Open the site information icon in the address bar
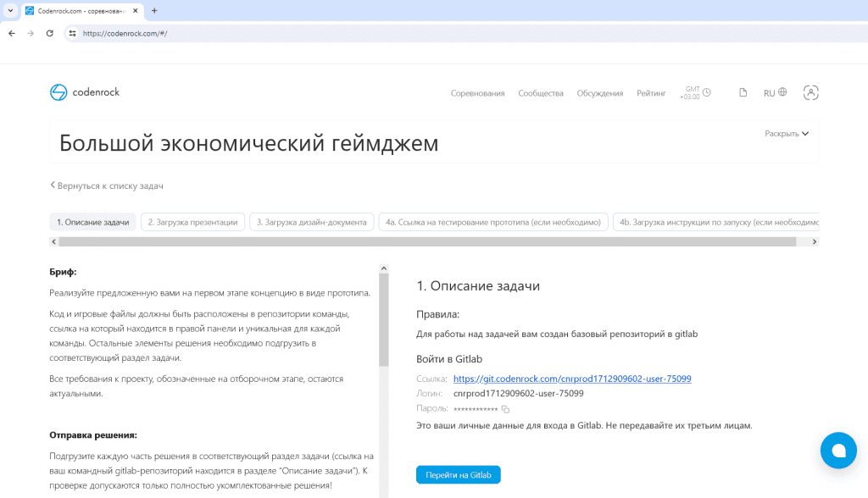The width and height of the screenshot is (868, 498). pos(73,33)
